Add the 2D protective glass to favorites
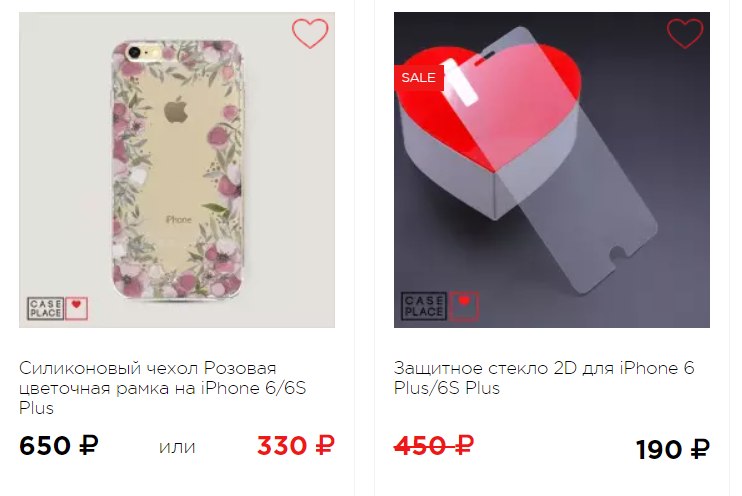This screenshot has height=496, width=742. (x=685, y=33)
